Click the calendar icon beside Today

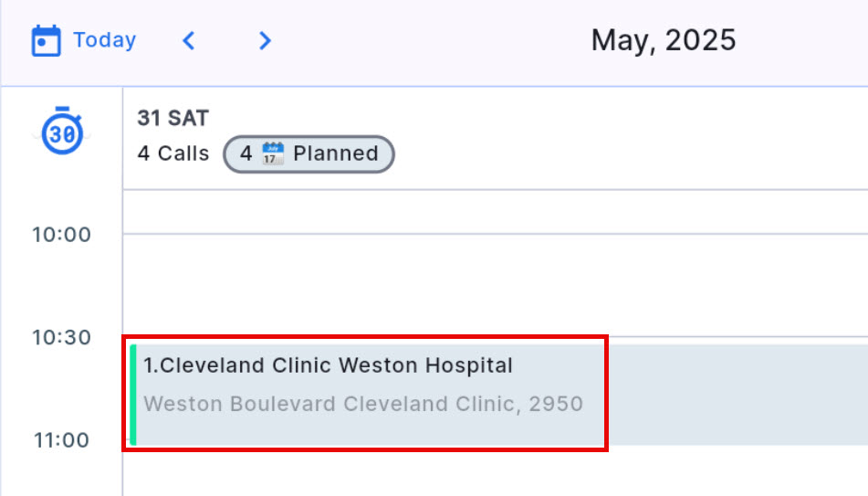point(46,41)
